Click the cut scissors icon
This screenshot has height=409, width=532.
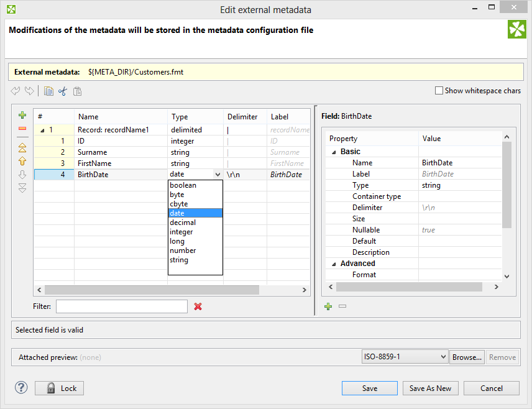(62, 91)
